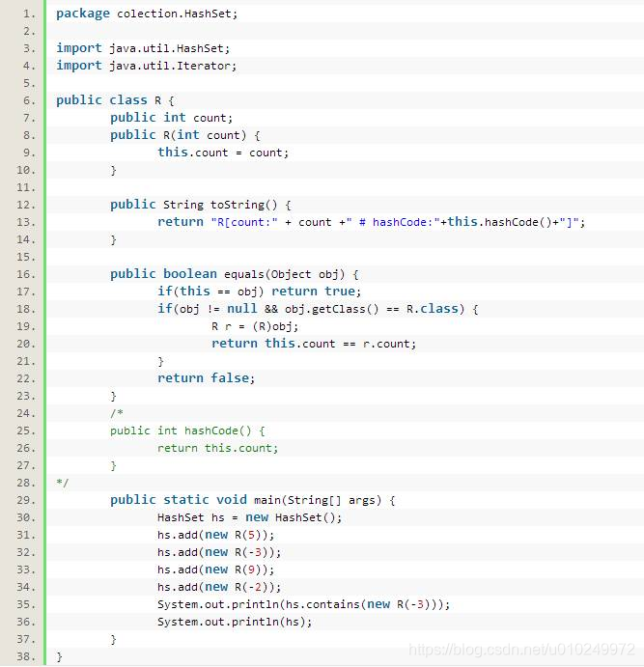Click line number 35 in gutter
The image size is (644, 667).
26,604
